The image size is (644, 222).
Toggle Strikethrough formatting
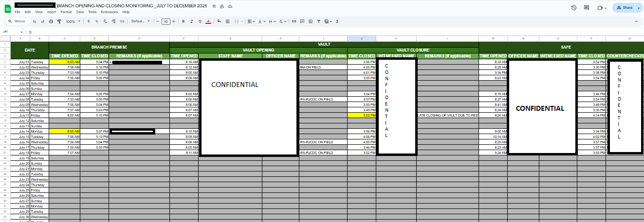(200, 21)
